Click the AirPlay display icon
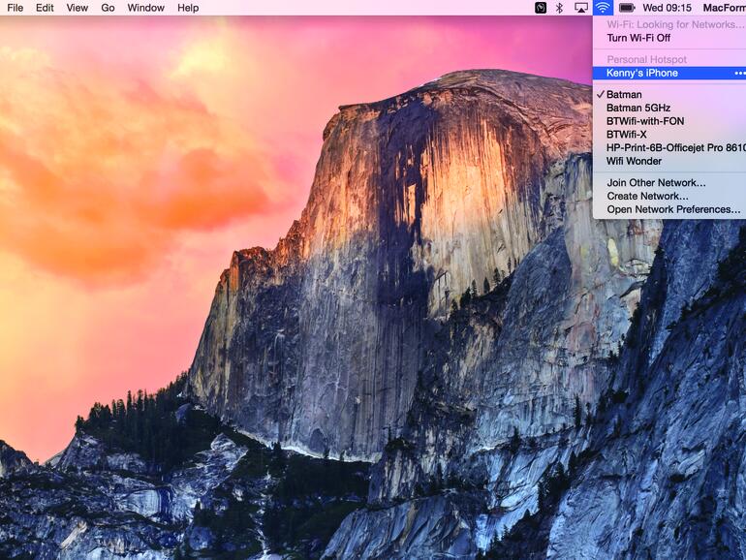Screen dimensions: 746x560 coord(581,8)
